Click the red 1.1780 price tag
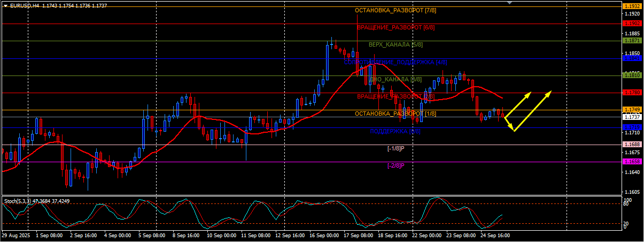The width and height of the screenshot is (644, 242). click(632, 93)
